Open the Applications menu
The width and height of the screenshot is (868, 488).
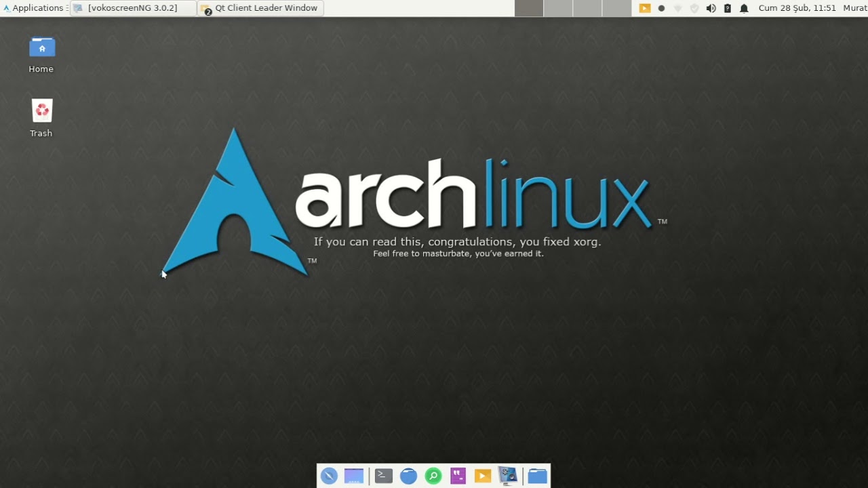(34, 8)
